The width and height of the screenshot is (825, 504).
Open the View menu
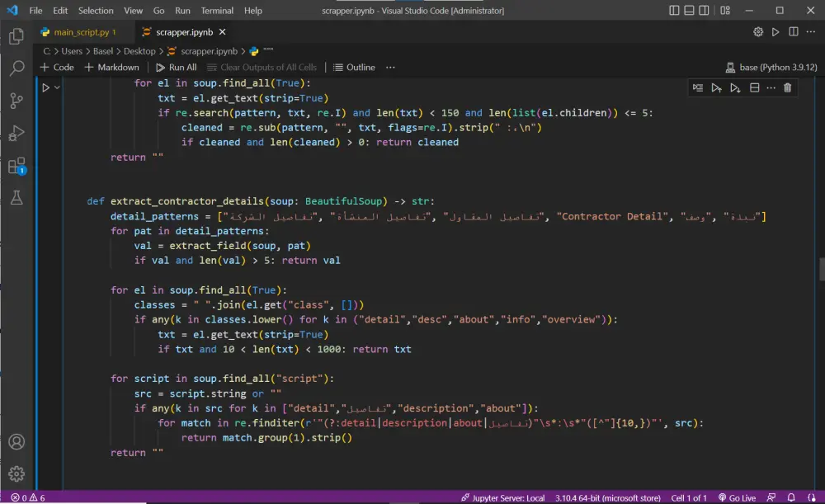133,11
